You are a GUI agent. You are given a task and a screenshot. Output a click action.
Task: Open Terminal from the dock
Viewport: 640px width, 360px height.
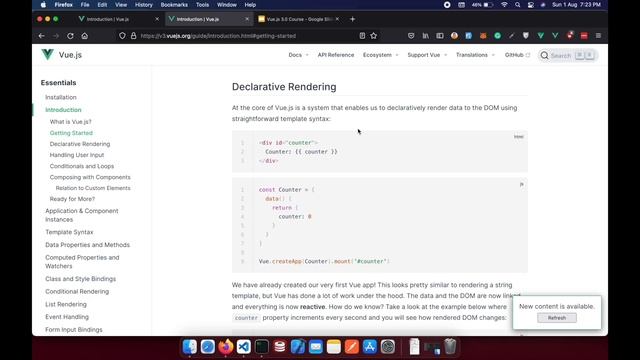click(x=262, y=347)
